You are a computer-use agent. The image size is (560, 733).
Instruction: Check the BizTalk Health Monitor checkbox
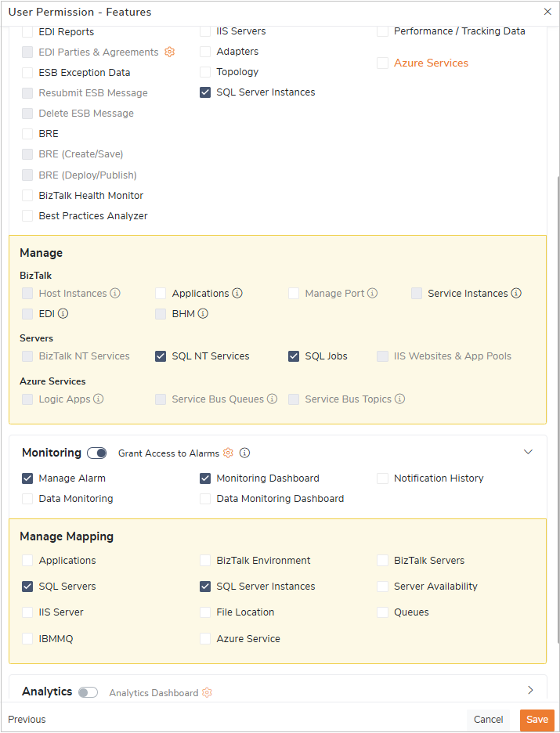tap(27, 195)
